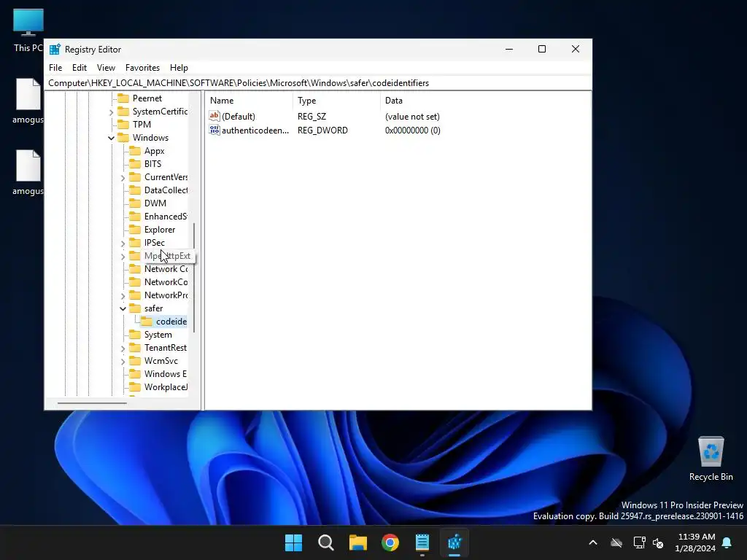Select the Windows Error tree key
Image resolution: width=747 pixels, height=560 pixels.
tap(166, 374)
